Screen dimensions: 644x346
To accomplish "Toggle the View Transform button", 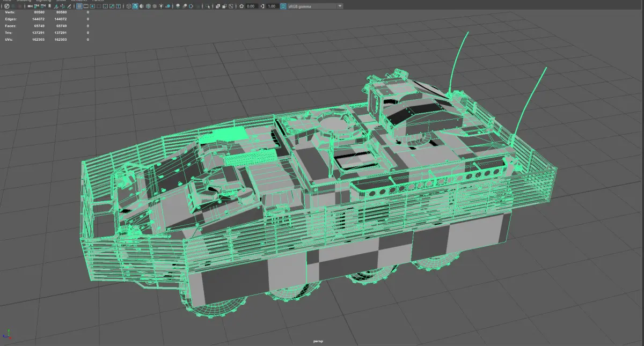I will pos(283,6).
